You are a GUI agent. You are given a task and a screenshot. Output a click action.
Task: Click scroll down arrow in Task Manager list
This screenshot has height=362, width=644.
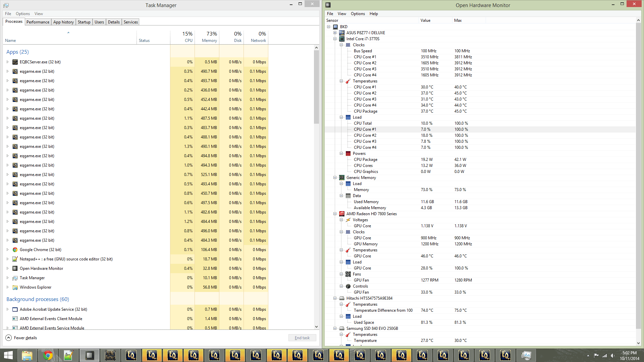point(316,327)
